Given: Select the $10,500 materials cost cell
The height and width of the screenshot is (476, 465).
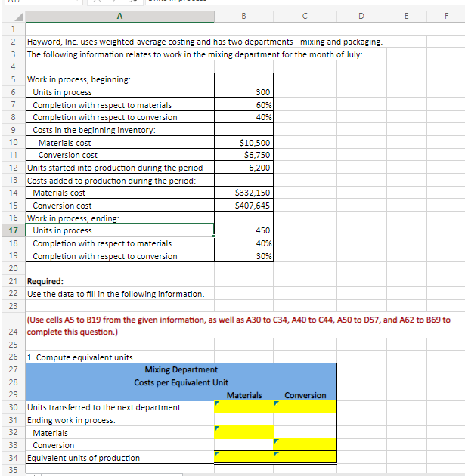Looking at the screenshot, I should pyautogui.click(x=243, y=143).
